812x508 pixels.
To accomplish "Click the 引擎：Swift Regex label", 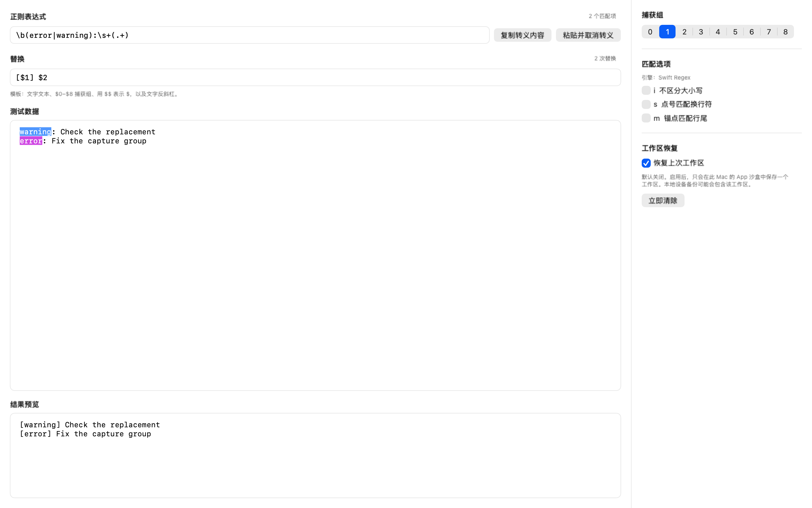I will [x=666, y=78].
